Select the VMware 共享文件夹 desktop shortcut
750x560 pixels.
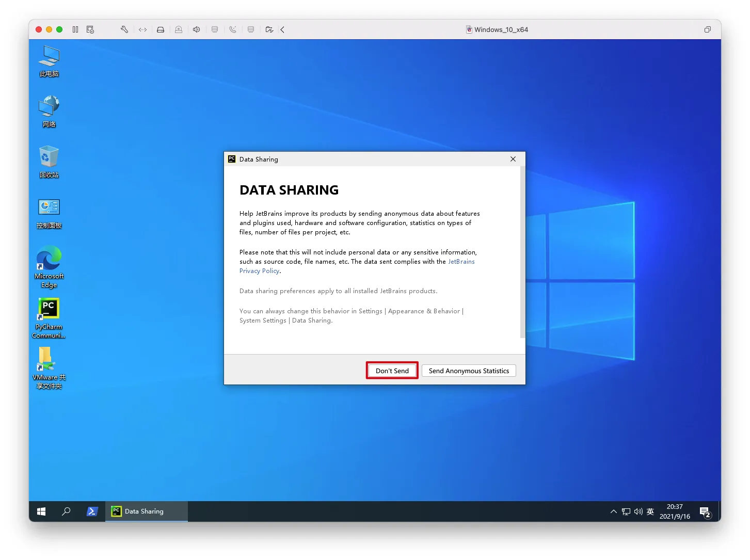49,368
